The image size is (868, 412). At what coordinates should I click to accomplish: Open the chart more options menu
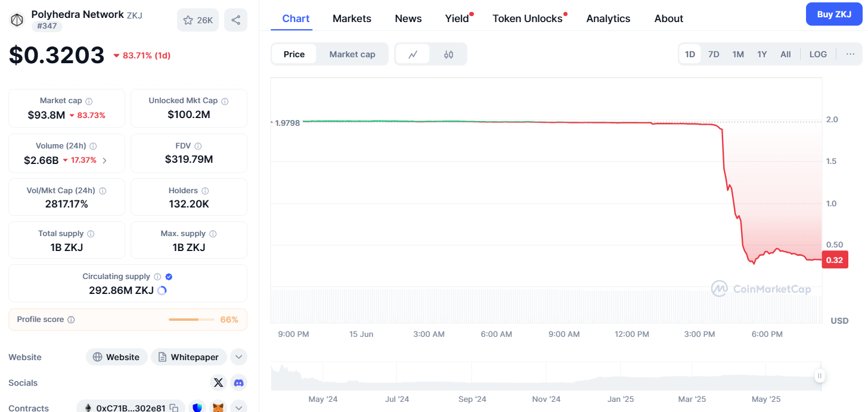pos(850,54)
